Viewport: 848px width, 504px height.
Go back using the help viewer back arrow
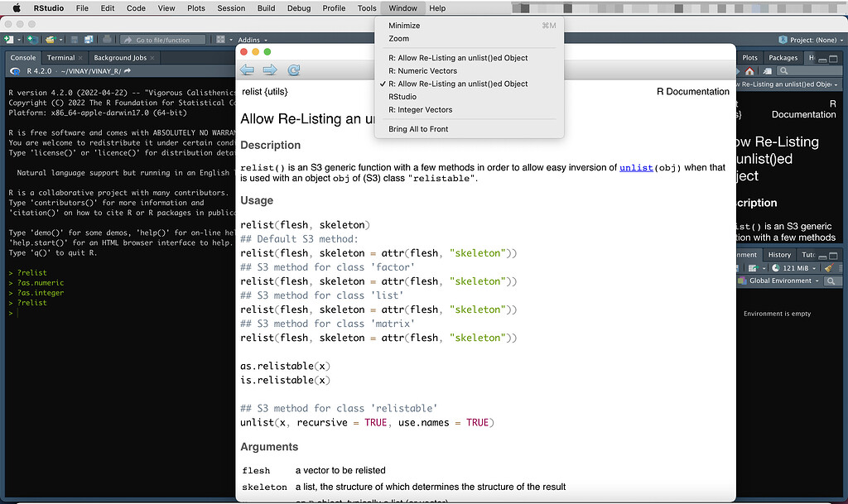247,70
